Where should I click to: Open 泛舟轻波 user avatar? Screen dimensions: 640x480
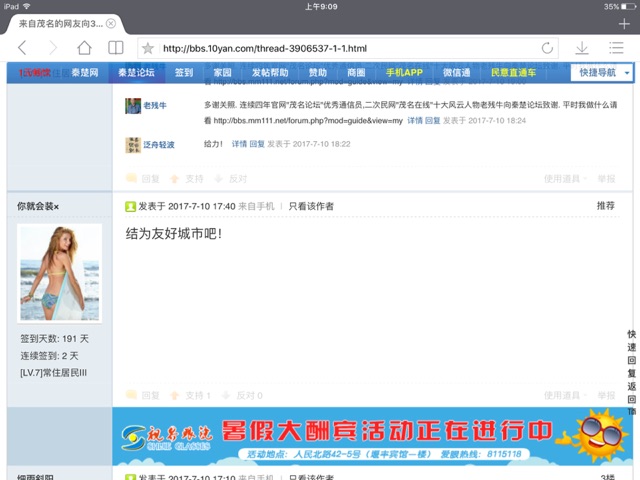[133, 145]
